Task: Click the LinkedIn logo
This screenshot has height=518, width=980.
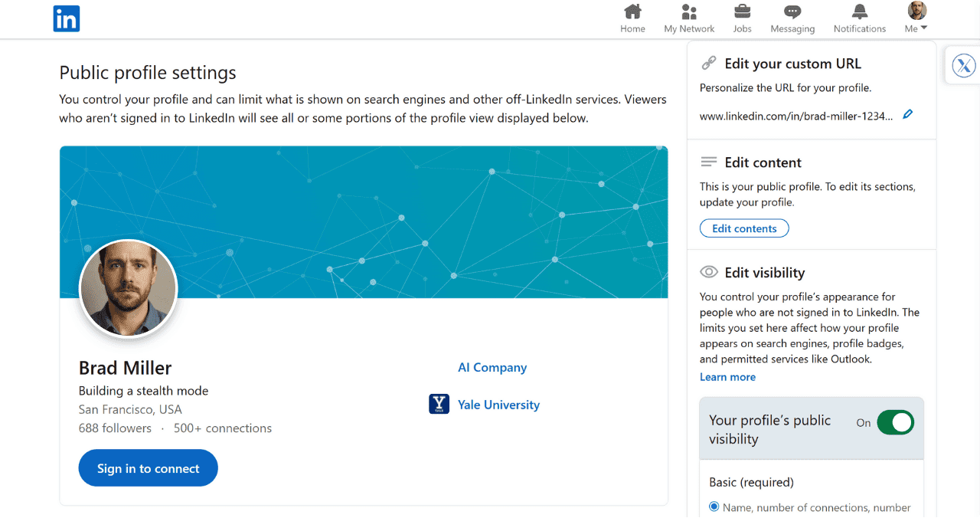Action: coord(66,18)
